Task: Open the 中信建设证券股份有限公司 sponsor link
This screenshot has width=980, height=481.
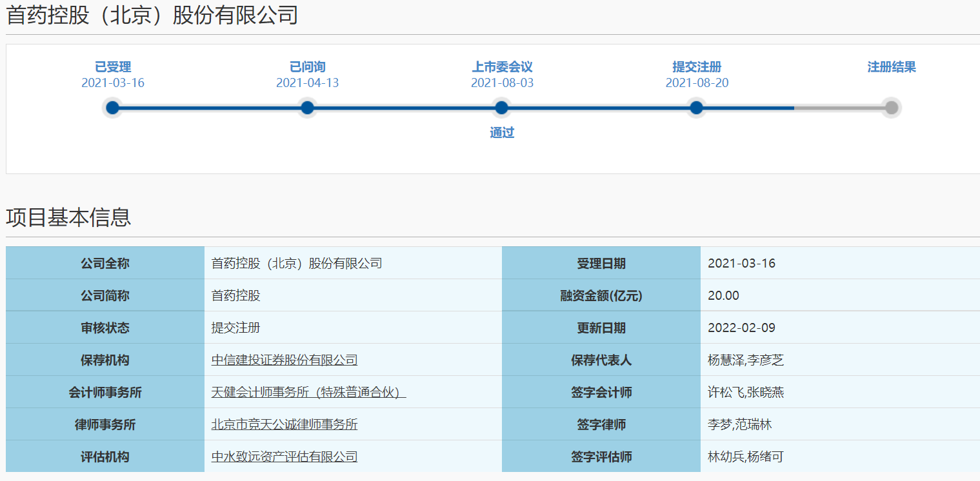Action: coord(285,360)
